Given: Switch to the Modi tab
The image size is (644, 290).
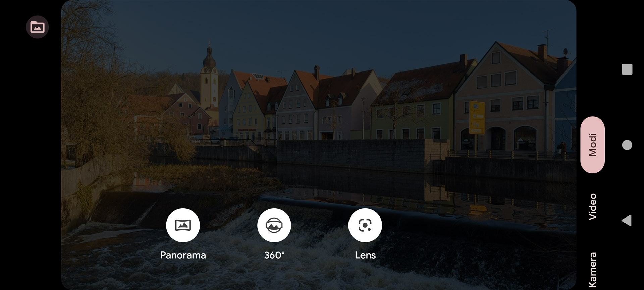Looking at the screenshot, I should point(593,145).
